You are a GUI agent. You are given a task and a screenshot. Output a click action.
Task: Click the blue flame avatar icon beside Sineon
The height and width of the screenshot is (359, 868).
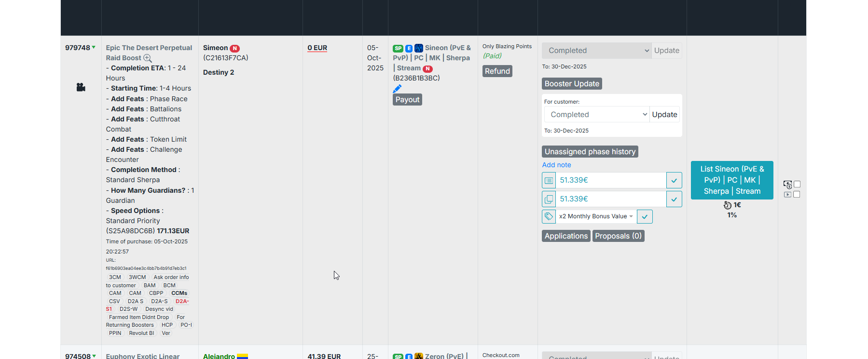(x=419, y=48)
